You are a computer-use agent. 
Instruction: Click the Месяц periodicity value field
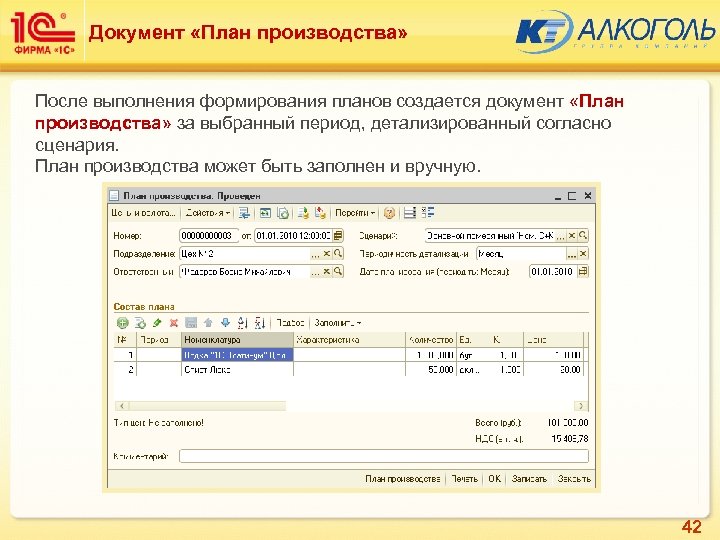click(x=522, y=253)
